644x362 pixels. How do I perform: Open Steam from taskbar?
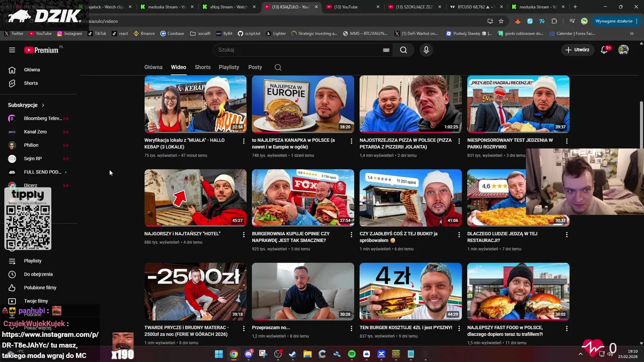click(x=292, y=354)
